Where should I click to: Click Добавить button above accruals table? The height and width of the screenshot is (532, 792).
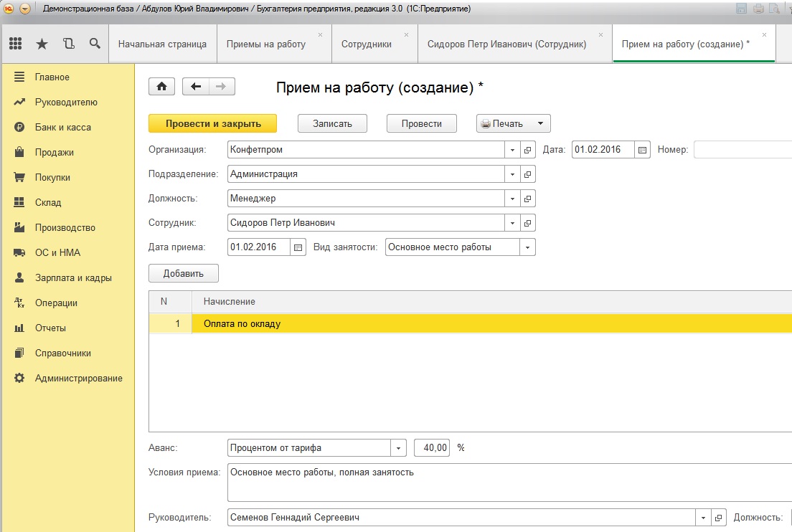point(184,273)
